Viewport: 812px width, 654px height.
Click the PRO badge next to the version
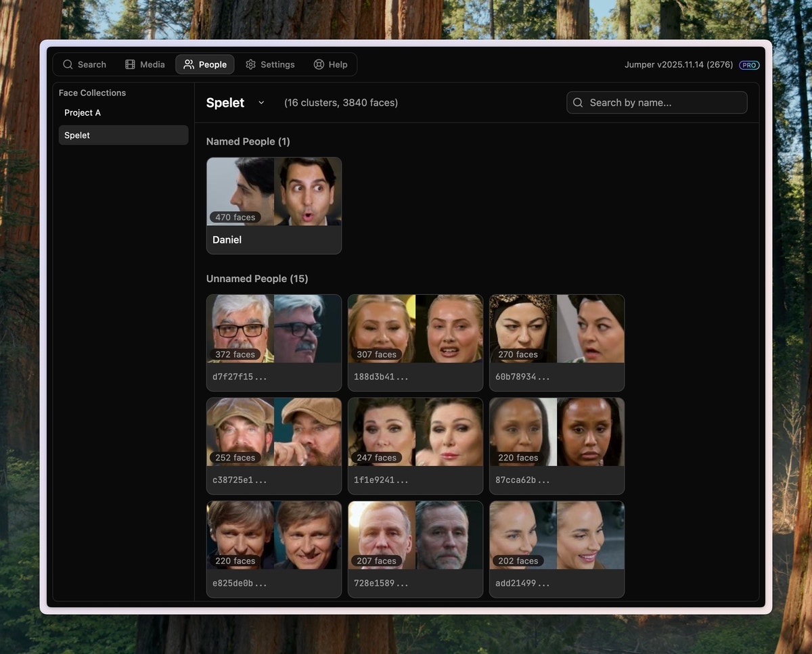pos(748,65)
